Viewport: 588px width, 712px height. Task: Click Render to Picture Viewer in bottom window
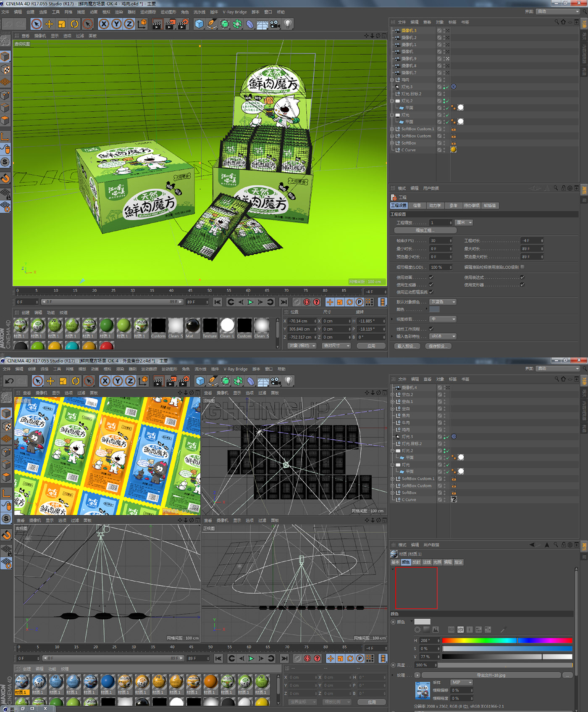[x=171, y=381]
